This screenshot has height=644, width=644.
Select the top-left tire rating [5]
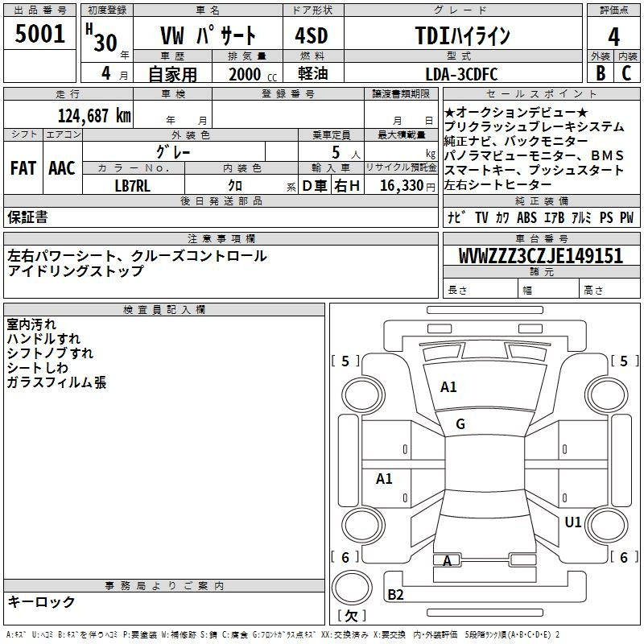point(346,361)
